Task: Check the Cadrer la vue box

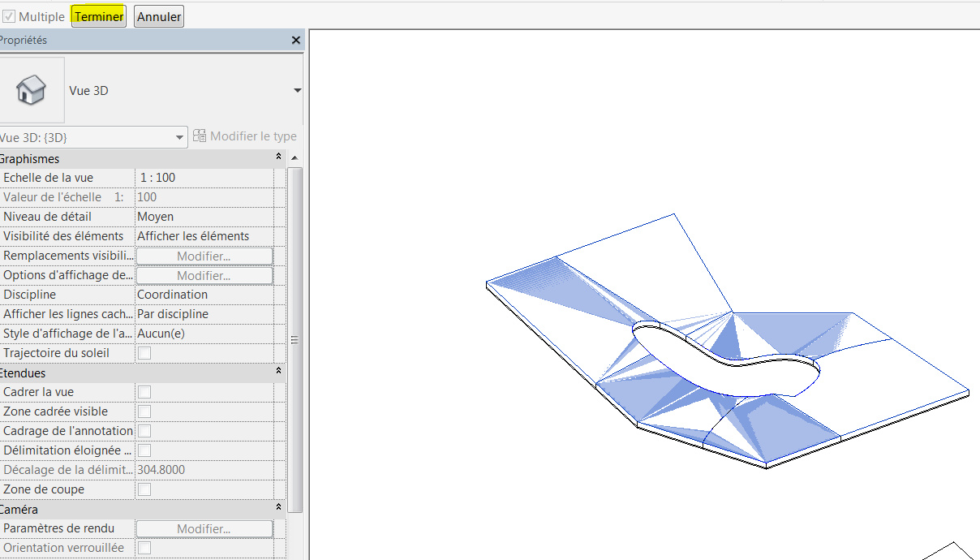Action: point(144,392)
